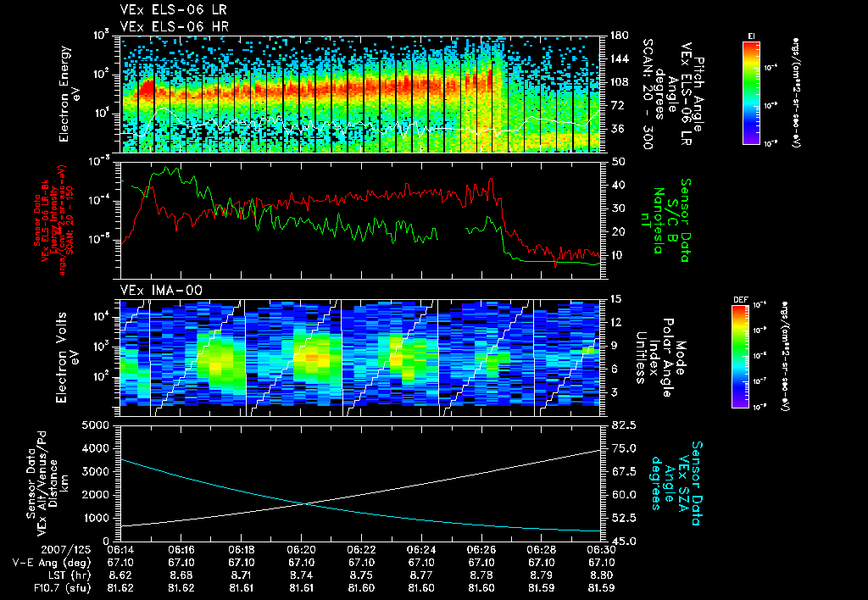Select the 'VEx IMA-00' panel title

pos(161,291)
